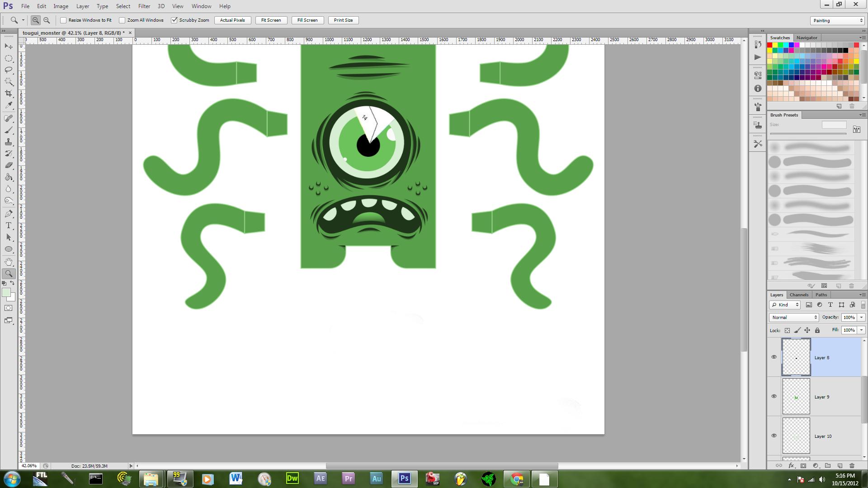Click the Actual Pixels button
868x488 pixels.
[x=232, y=20]
